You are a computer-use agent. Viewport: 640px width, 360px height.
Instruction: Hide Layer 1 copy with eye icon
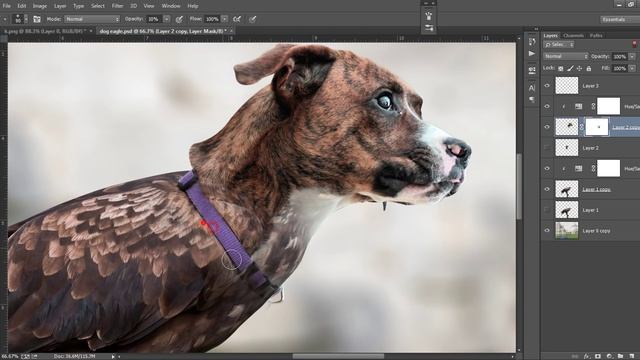pos(547,189)
